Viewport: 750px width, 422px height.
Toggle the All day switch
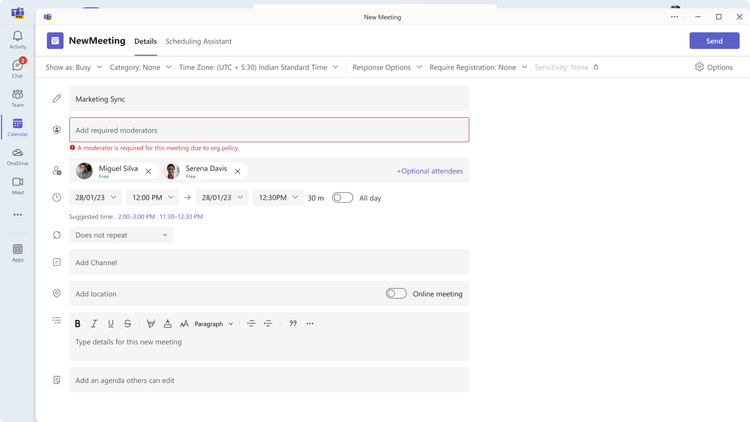(x=342, y=198)
